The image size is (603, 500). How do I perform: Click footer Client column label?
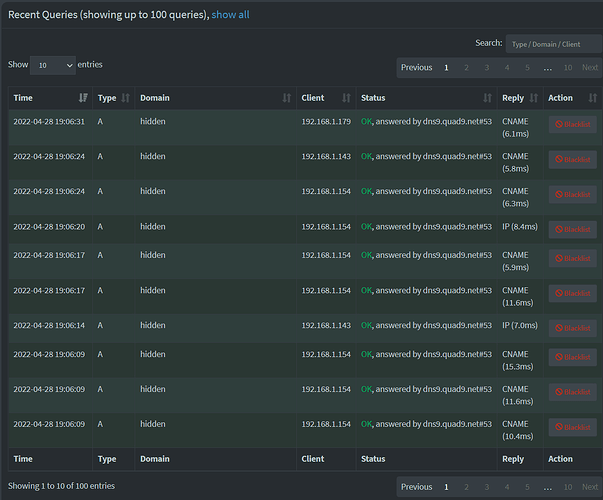313,459
